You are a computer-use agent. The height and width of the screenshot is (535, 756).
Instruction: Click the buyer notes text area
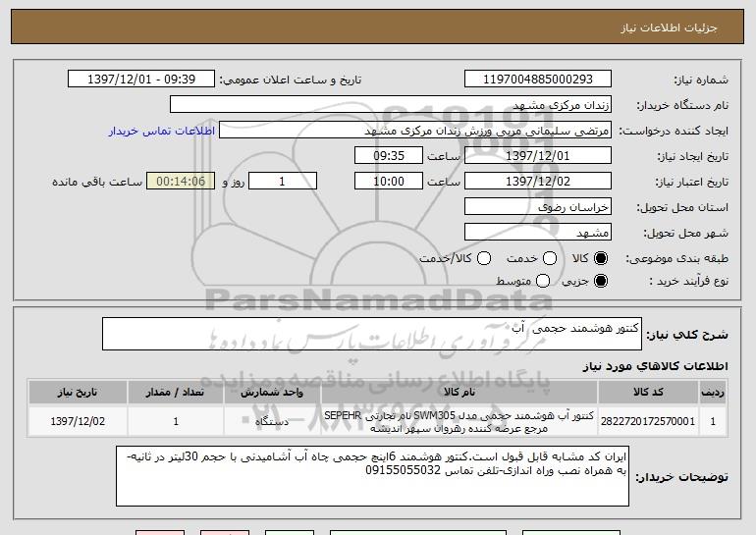tap(372, 476)
